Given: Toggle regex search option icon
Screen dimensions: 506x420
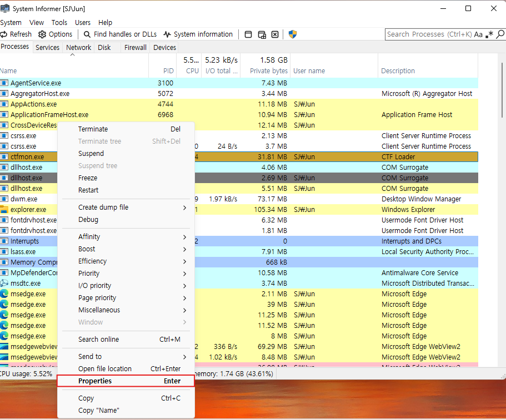Looking at the screenshot, I should point(489,34).
